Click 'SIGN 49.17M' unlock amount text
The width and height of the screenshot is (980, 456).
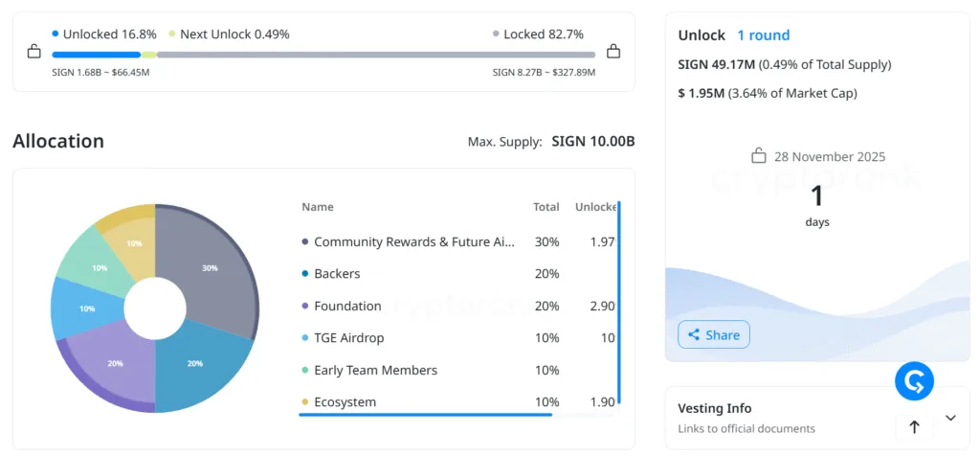tap(716, 64)
